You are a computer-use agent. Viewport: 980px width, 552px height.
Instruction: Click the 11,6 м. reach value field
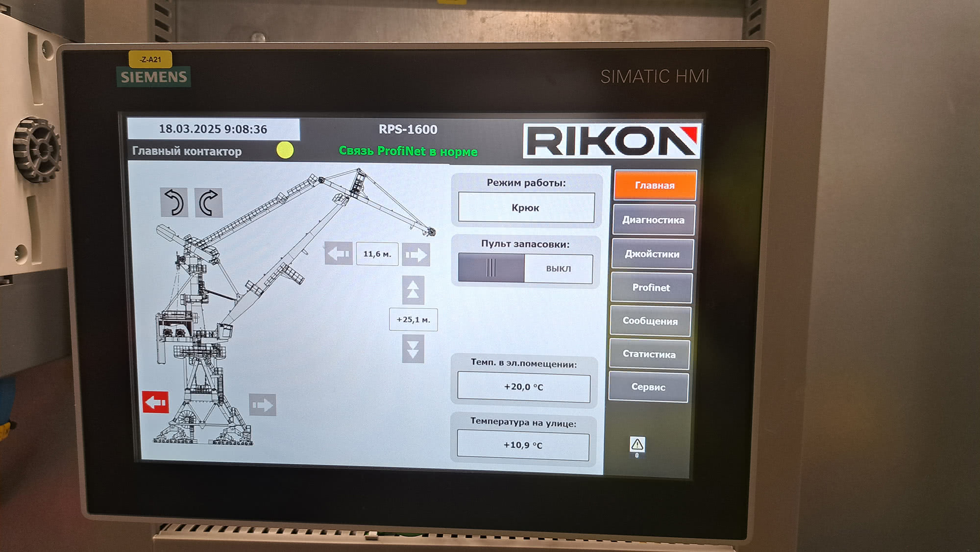[x=377, y=254]
